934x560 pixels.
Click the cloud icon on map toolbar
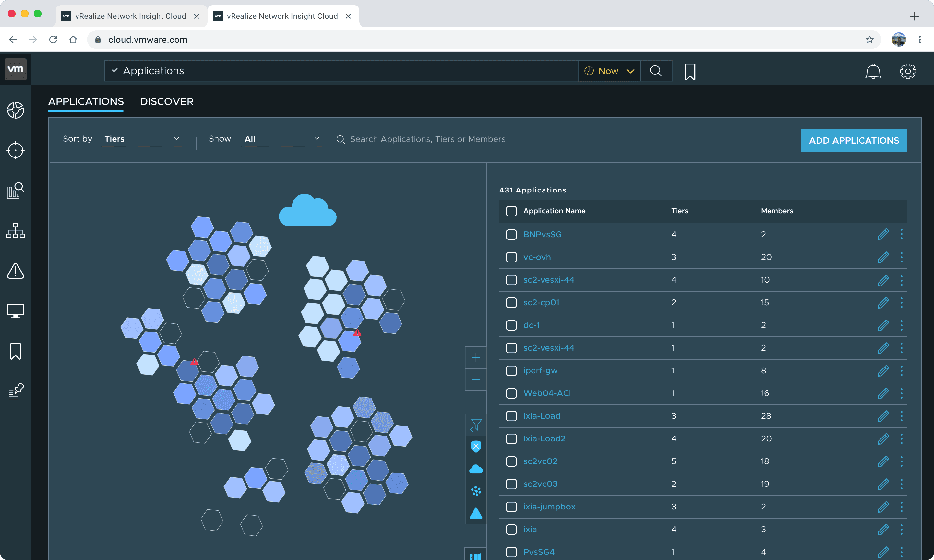[476, 469]
